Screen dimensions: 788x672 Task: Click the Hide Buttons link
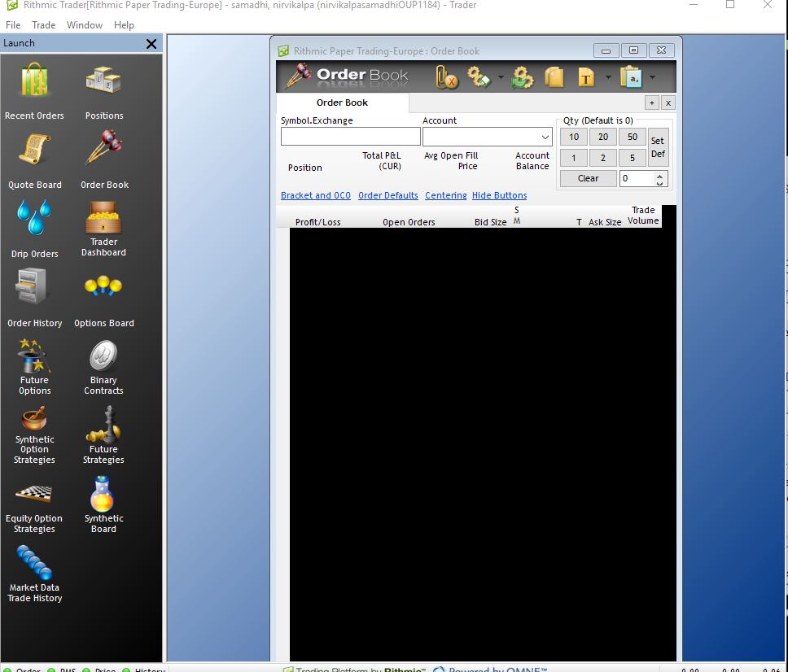tap(500, 195)
